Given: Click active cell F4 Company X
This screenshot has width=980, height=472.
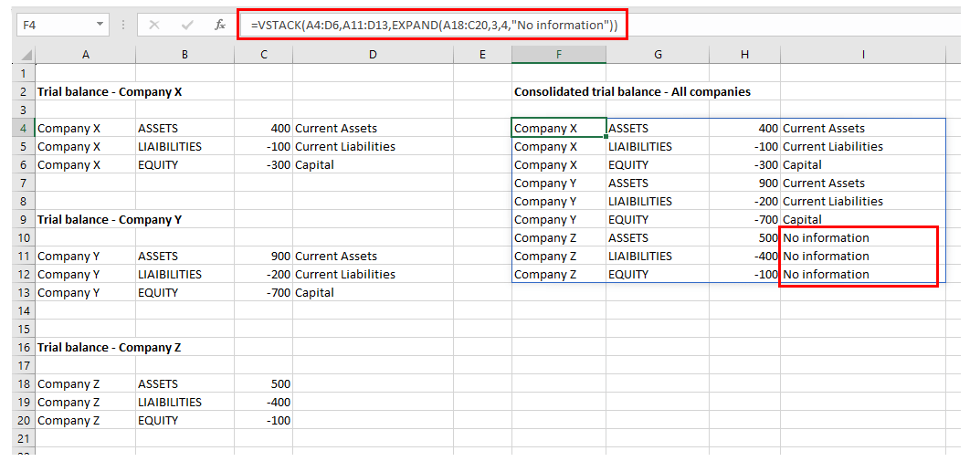Looking at the screenshot, I should click(x=559, y=128).
